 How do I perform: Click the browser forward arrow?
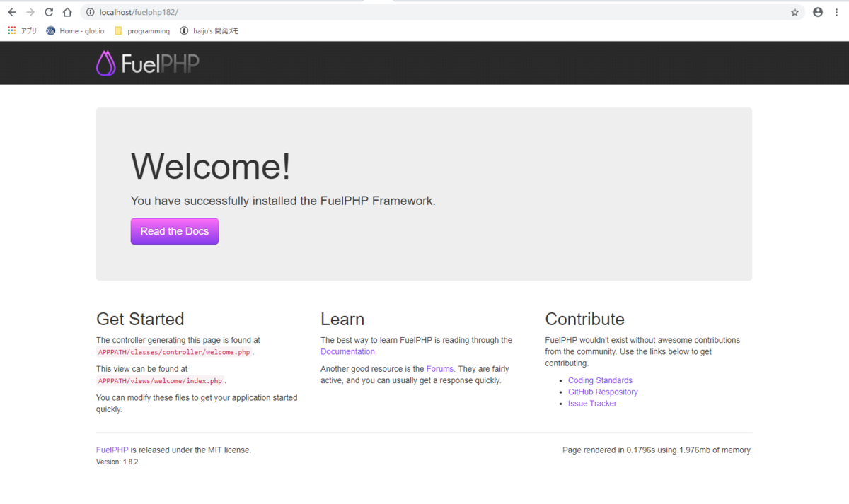coord(30,11)
